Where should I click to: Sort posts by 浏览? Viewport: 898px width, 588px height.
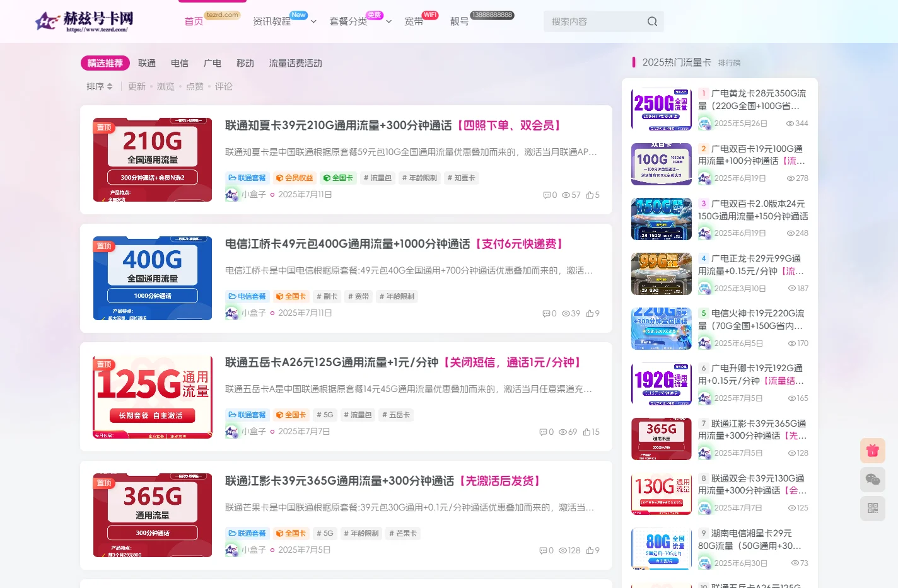(x=166, y=86)
